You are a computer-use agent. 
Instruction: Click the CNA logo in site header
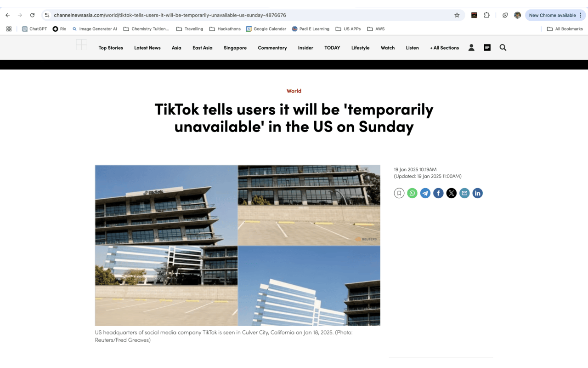pos(81,45)
